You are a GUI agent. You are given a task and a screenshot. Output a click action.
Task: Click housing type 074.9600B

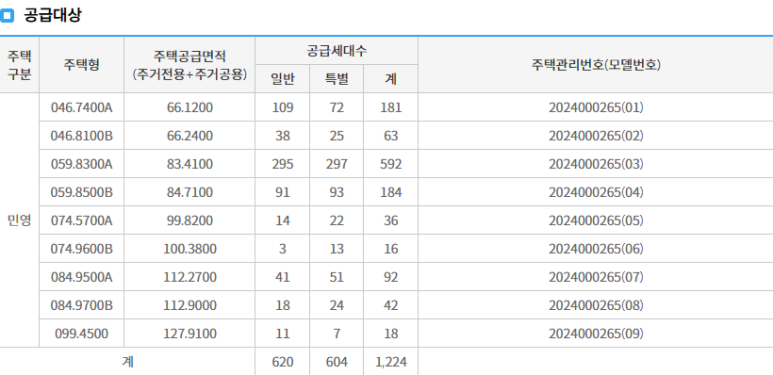coord(82,249)
